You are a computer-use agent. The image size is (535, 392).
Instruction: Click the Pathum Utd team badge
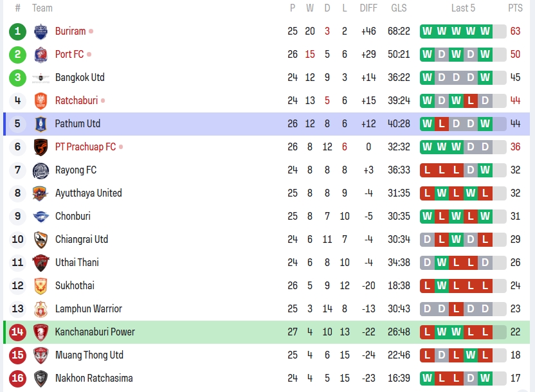41,124
